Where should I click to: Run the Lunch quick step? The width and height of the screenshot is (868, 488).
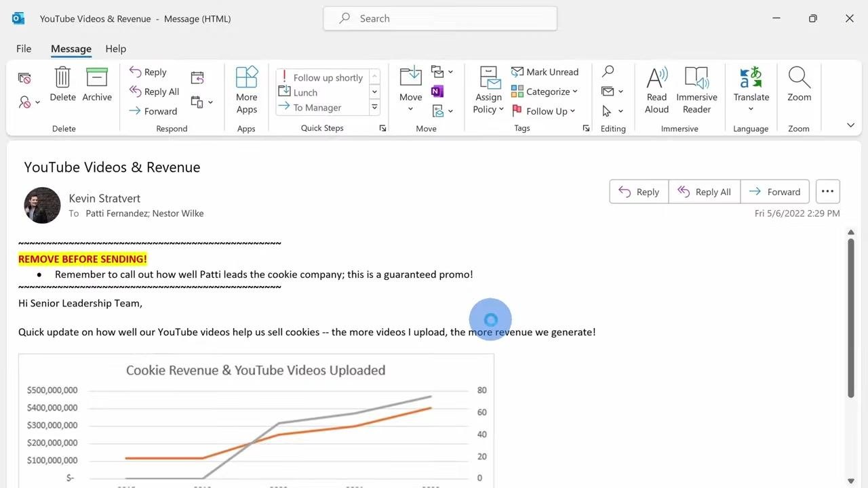tap(321, 92)
